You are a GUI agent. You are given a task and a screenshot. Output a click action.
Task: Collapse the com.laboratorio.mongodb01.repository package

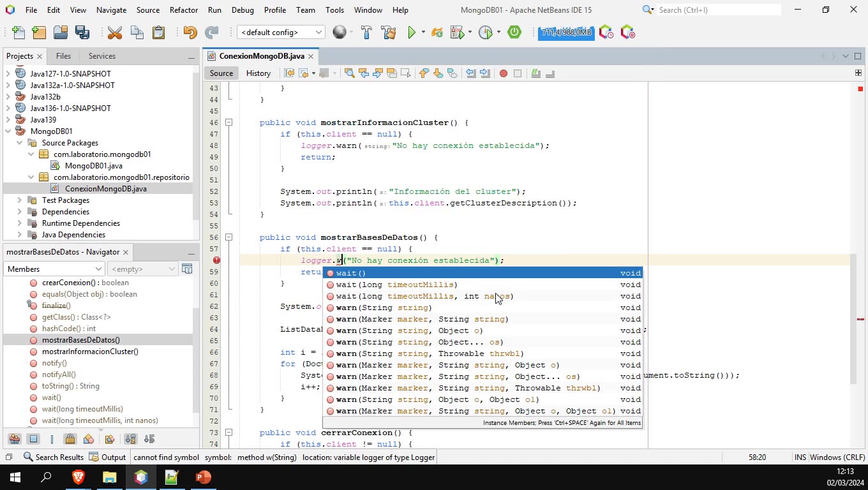30,177
